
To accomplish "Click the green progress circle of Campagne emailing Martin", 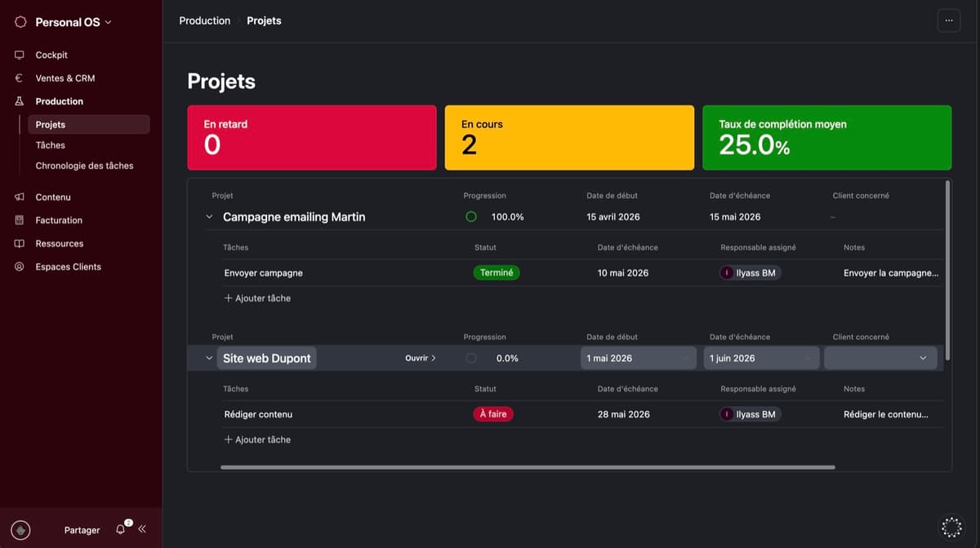I will [x=471, y=217].
